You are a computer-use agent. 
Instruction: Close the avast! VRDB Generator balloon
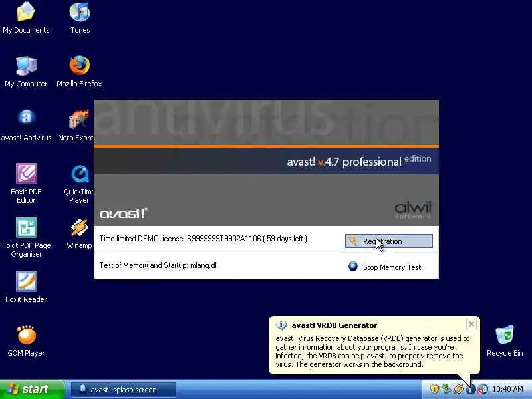(471, 324)
